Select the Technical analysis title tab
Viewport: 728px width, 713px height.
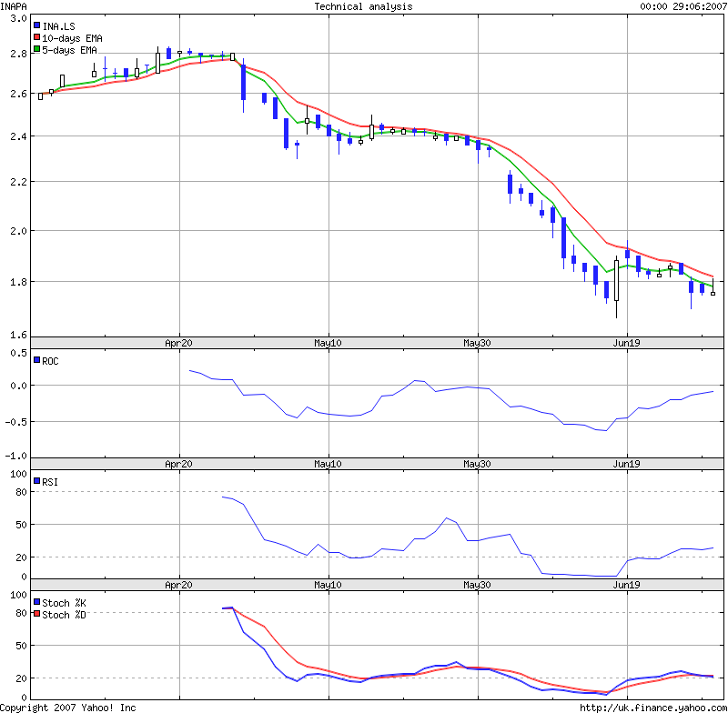[x=364, y=7]
